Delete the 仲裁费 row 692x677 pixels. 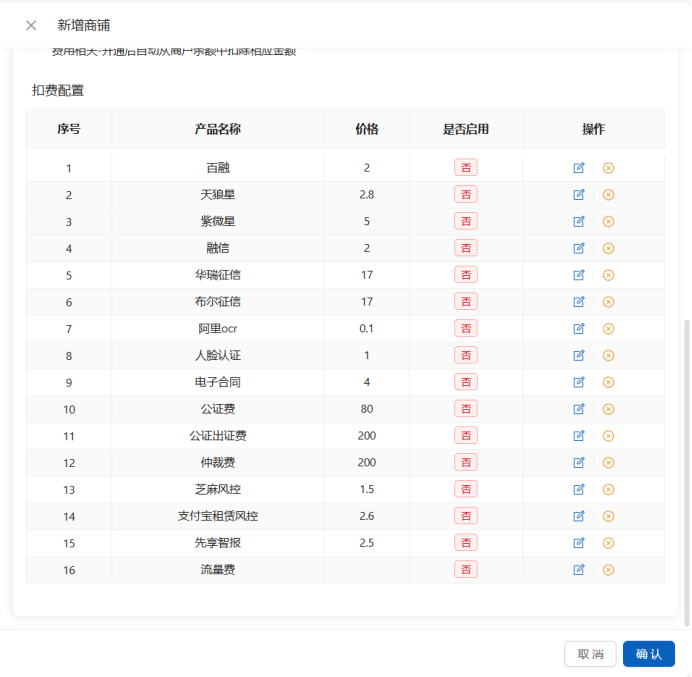click(x=608, y=463)
